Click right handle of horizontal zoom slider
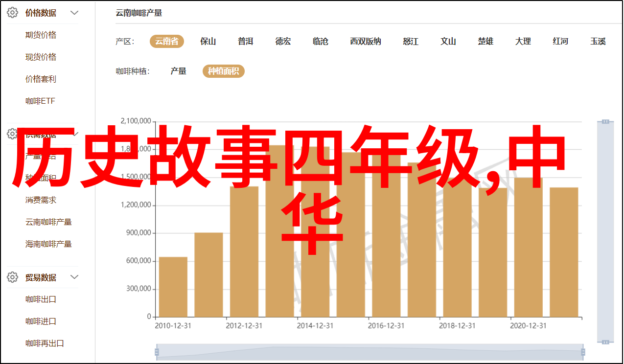 pos(582,351)
